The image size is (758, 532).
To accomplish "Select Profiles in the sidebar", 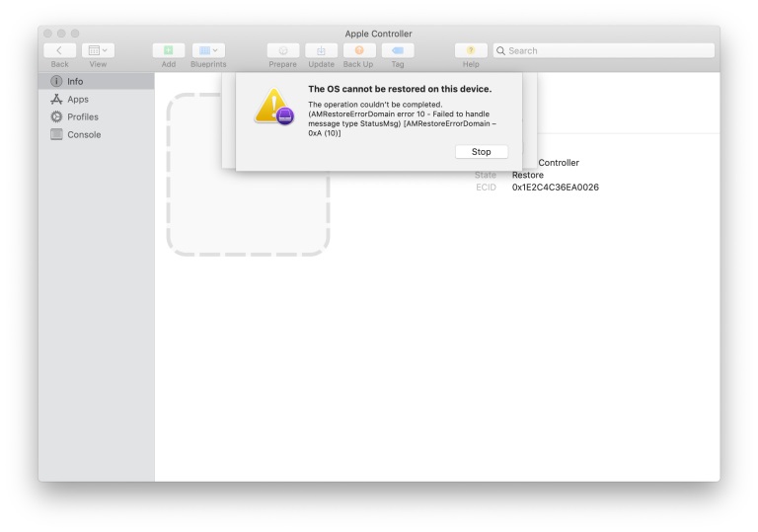I will click(x=96, y=117).
